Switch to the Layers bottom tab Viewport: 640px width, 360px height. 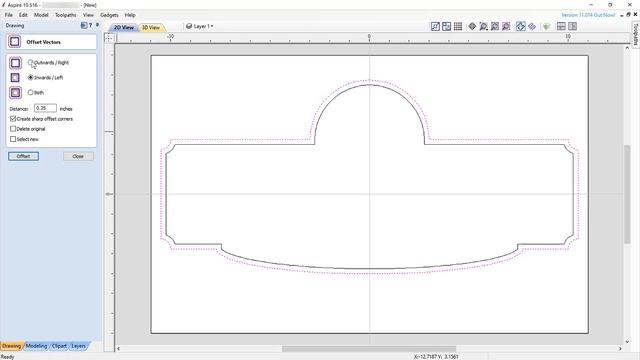[78, 346]
